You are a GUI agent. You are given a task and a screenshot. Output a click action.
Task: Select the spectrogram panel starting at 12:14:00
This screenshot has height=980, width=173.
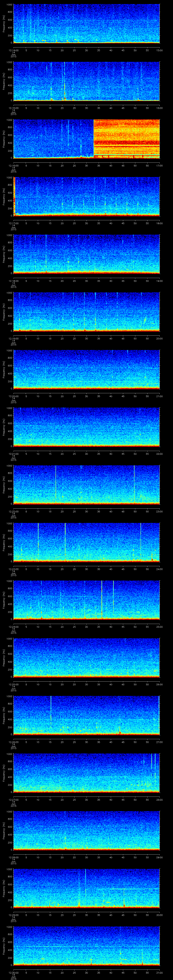87,24
